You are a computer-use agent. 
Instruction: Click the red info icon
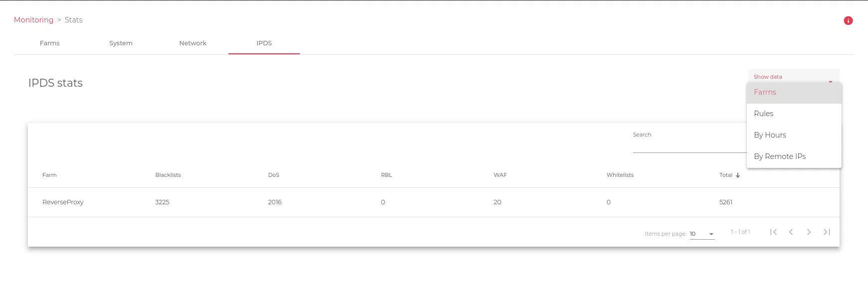(848, 20)
